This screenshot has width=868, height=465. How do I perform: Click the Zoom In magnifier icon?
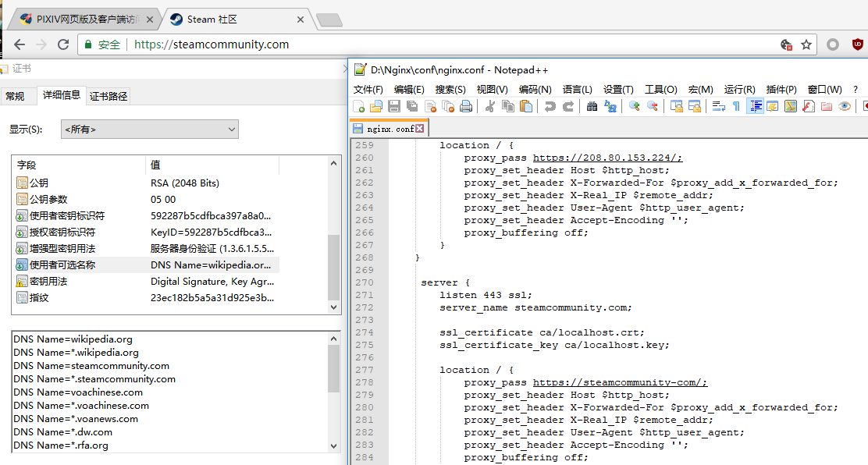[634, 106]
